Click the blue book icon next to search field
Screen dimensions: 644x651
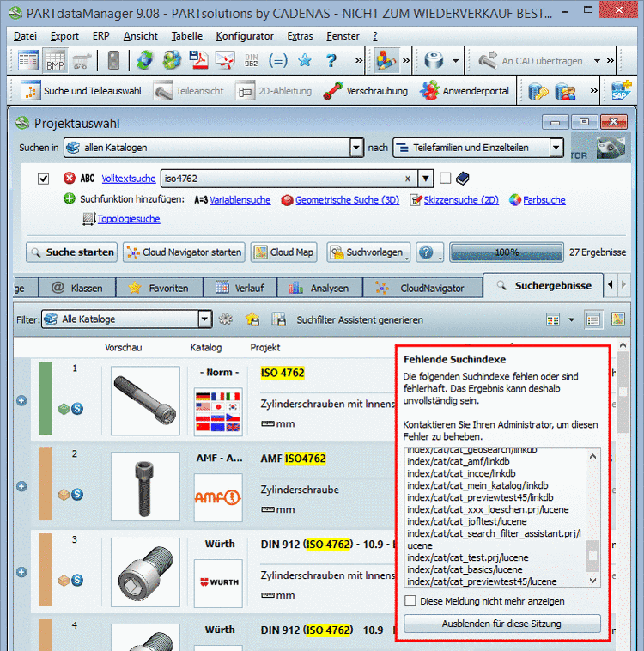coord(462,179)
